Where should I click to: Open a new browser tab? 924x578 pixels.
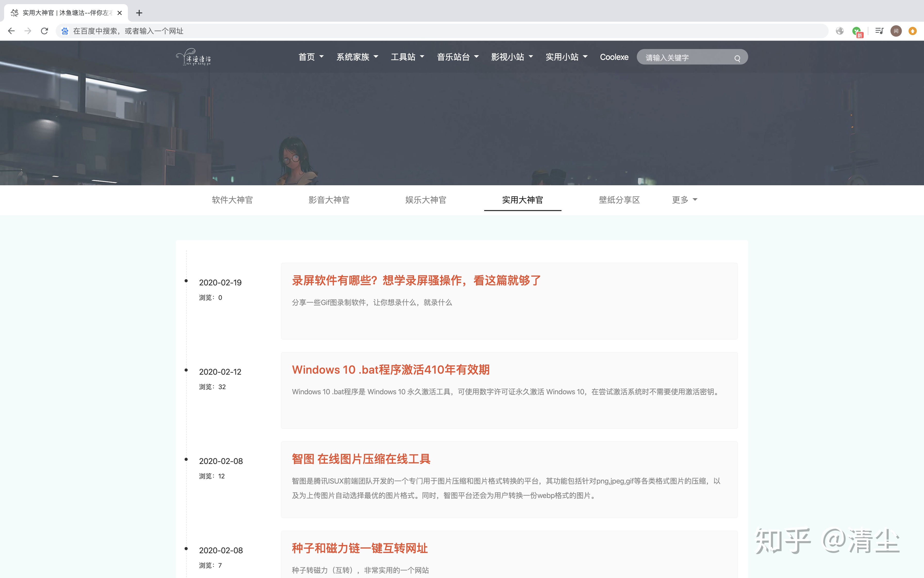[139, 13]
